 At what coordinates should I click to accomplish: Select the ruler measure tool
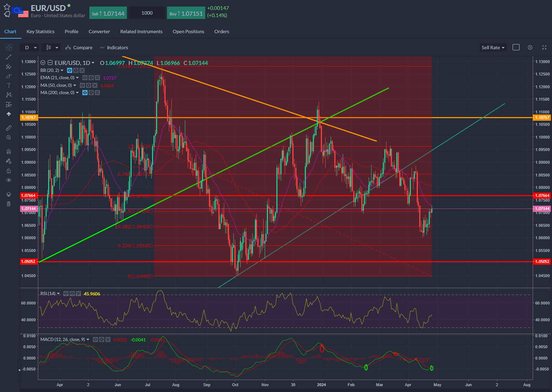[x=9, y=128]
